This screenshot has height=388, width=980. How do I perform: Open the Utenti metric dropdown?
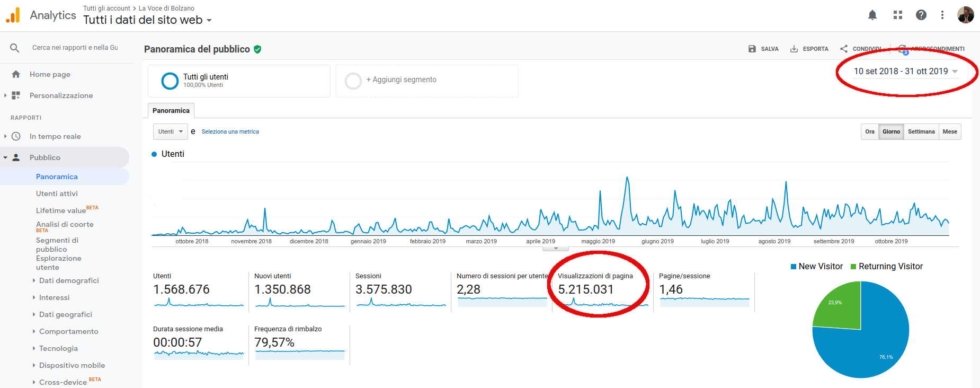pyautogui.click(x=170, y=131)
